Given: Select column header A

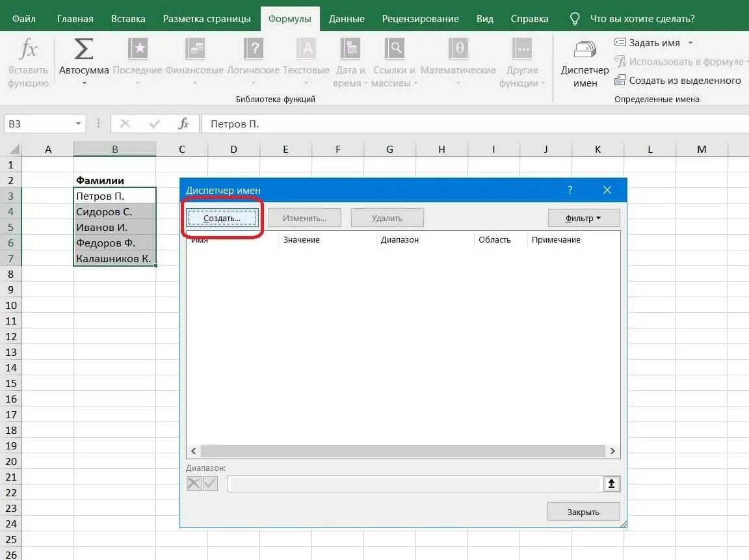Looking at the screenshot, I should click(47, 149).
